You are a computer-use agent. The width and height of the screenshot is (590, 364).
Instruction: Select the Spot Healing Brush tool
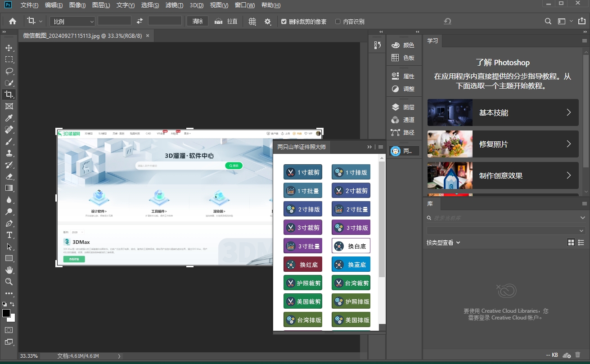[9, 130]
